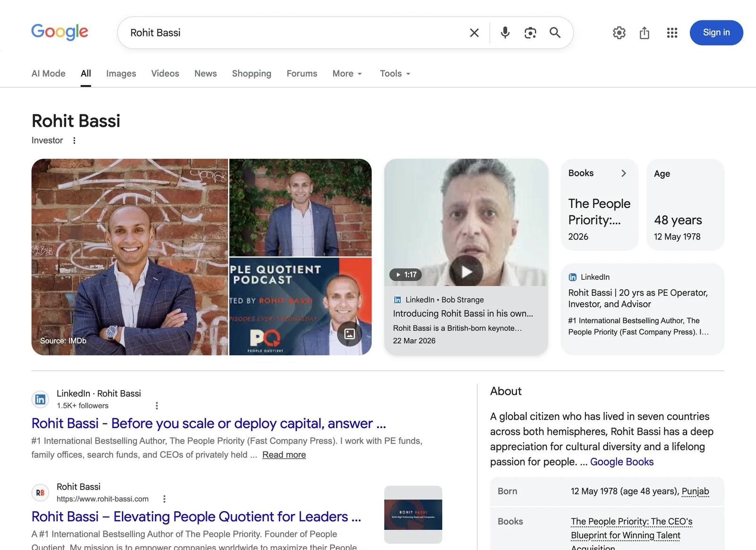Open search by image camera icon
The height and width of the screenshot is (550, 756).
[530, 33]
